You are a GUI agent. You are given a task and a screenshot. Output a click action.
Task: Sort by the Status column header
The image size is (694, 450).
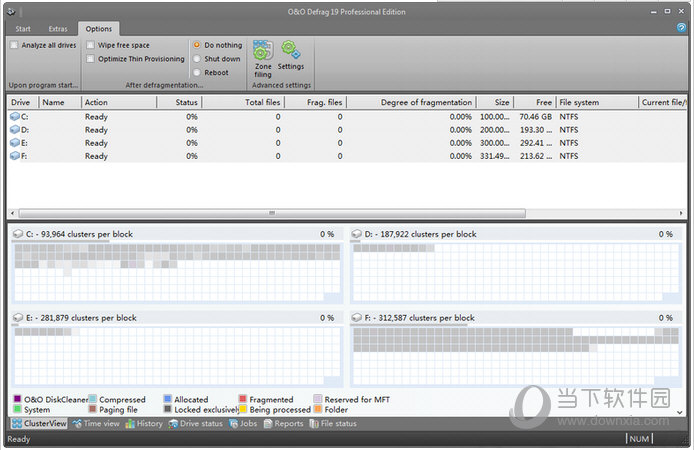179,102
